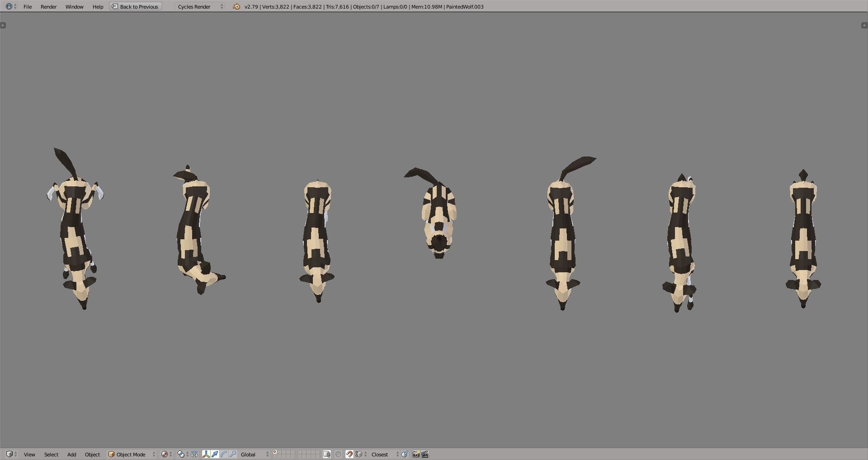Viewport: 868px width, 460px height.
Task: Render OpenGL viewport animation
Action: click(425, 454)
